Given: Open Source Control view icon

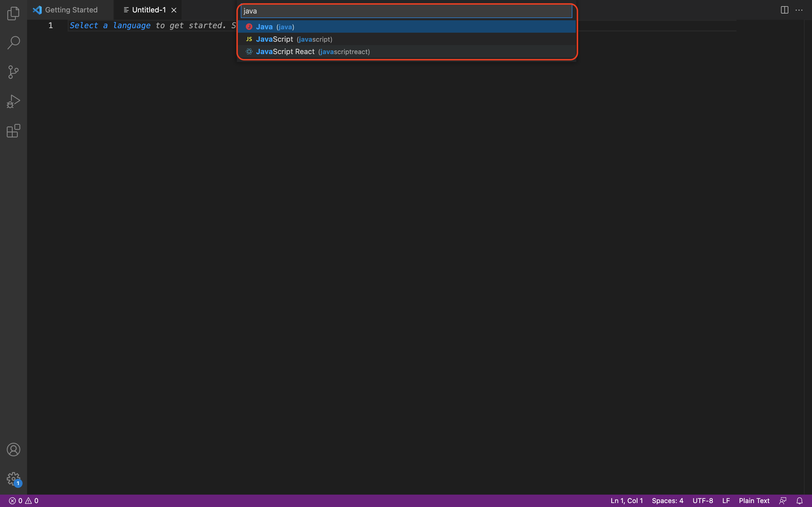Looking at the screenshot, I should pyautogui.click(x=14, y=72).
